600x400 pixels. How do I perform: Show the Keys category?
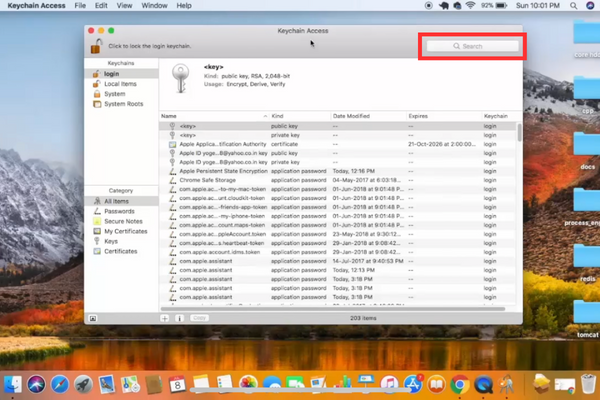tap(121, 241)
